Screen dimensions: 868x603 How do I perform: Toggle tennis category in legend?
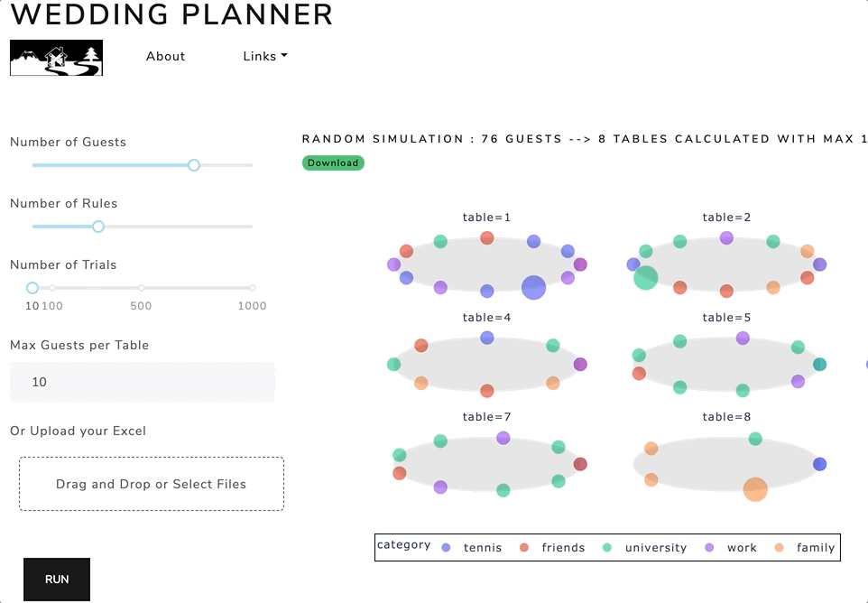(472, 548)
